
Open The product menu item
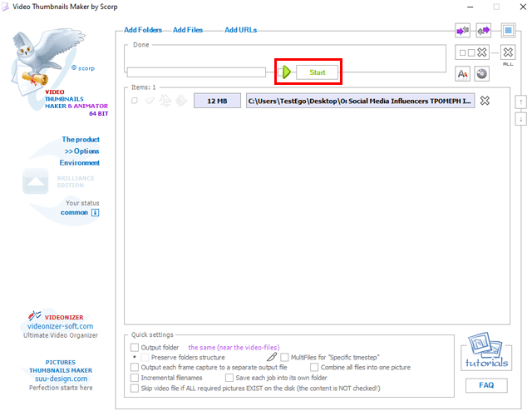point(81,140)
